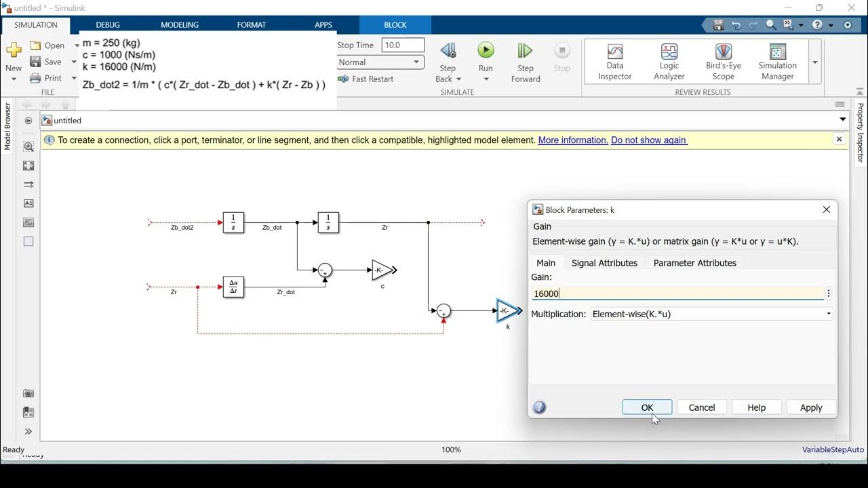868x488 pixels.
Task: Click the expand palette double-chevron icon
Action: coord(28,431)
